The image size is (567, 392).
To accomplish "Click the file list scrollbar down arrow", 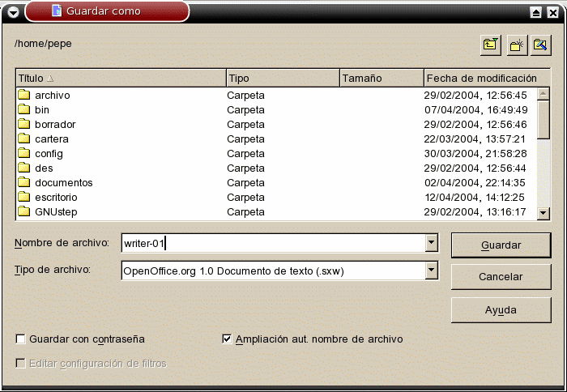I will (x=544, y=212).
